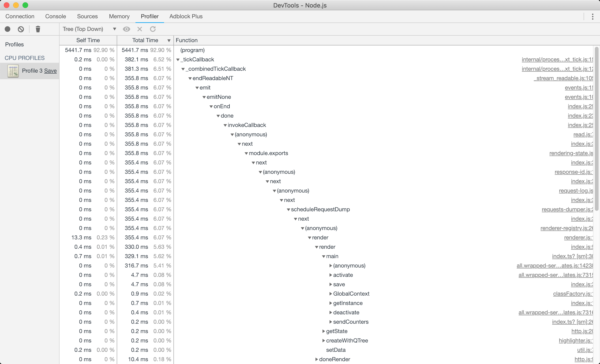Viewport: 600px width, 364px height.
Task: Expand the save function node
Action: (x=331, y=284)
